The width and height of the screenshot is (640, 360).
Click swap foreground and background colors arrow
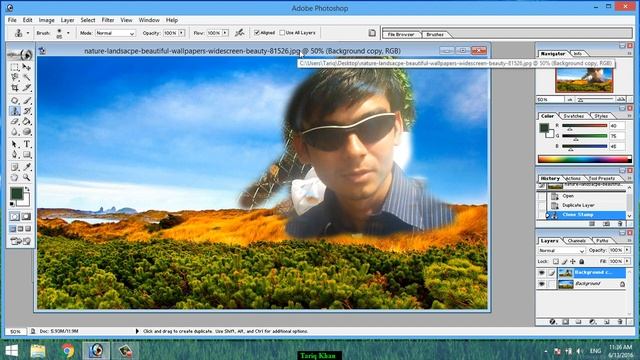pos(27,189)
